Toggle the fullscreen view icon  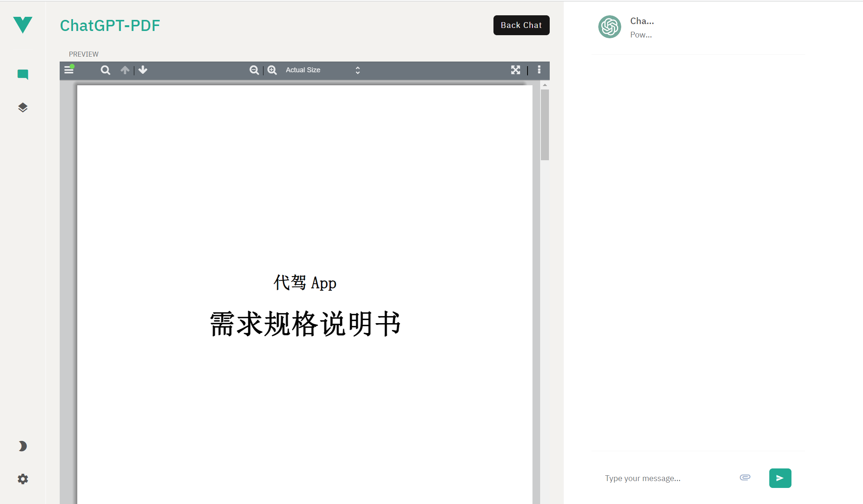516,70
